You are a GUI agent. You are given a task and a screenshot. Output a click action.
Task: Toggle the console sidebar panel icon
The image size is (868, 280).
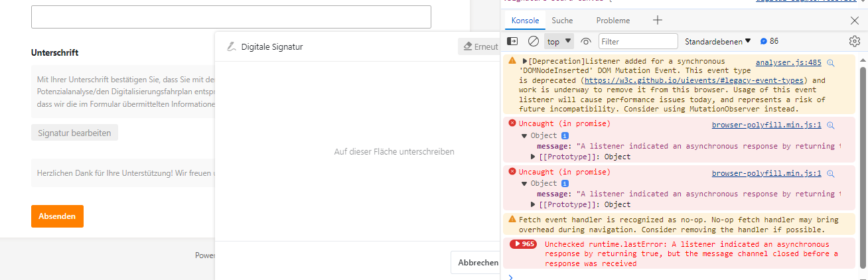(512, 41)
